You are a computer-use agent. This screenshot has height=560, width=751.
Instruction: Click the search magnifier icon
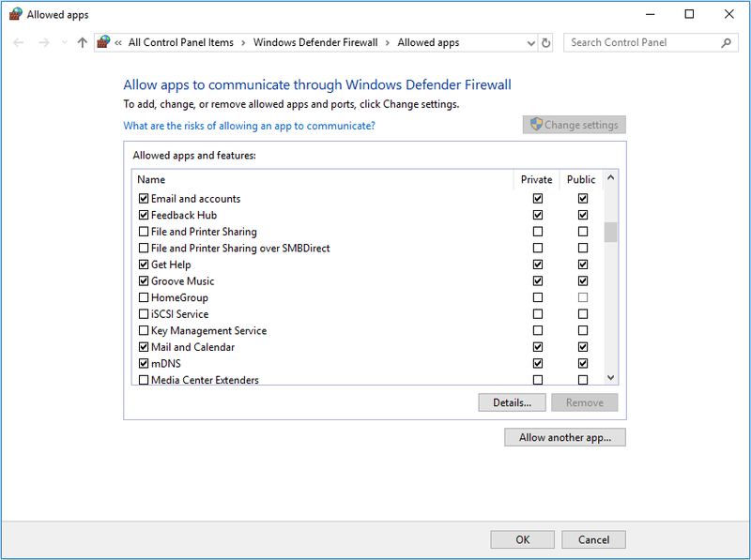[x=726, y=42]
